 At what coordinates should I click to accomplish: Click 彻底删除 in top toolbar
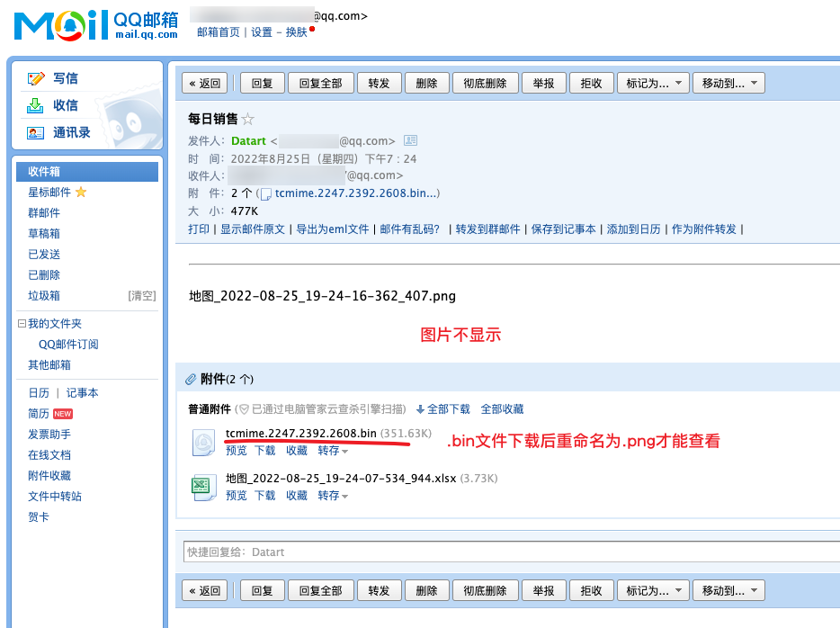click(485, 83)
